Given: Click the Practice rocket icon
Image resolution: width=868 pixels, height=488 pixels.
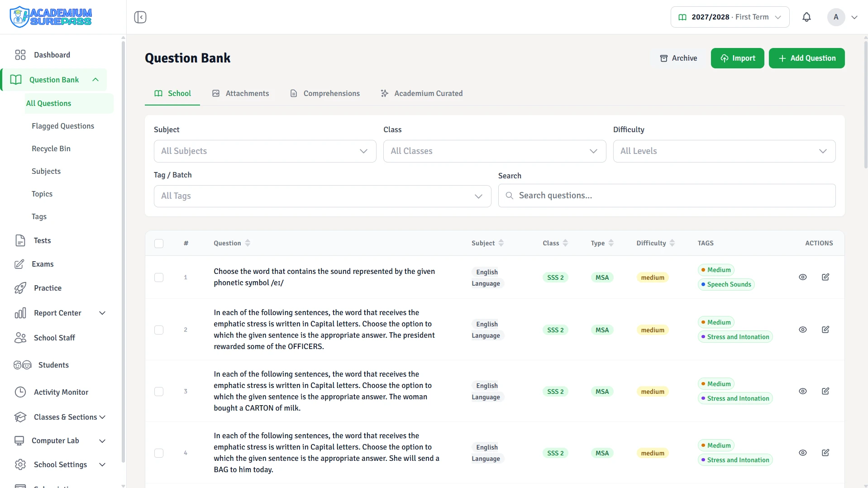Looking at the screenshot, I should (x=20, y=288).
